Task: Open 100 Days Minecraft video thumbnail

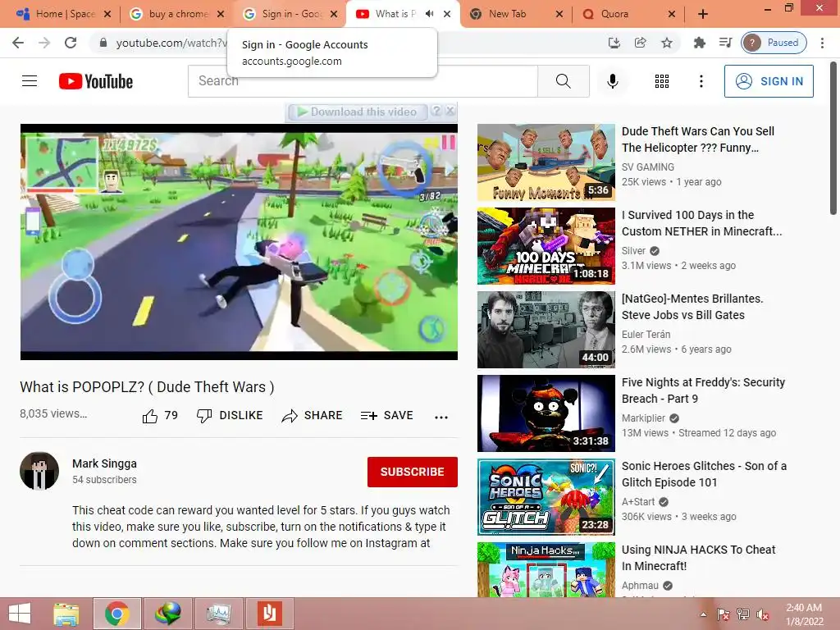Action: pyautogui.click(x=546, y=246)
